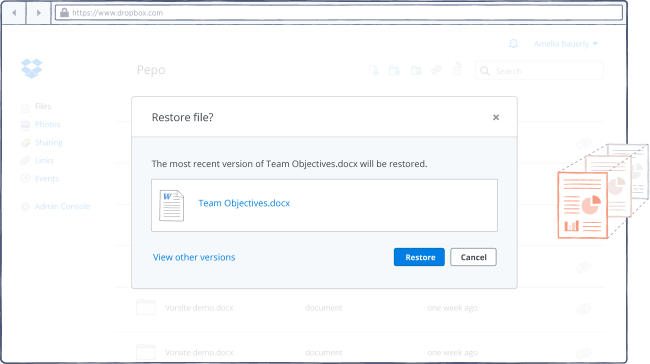Image resolution: width=650 pixels, height=364 pixels.
Task: Click the Sharing rainbow icon in sidebar
Action: (25, 143)
